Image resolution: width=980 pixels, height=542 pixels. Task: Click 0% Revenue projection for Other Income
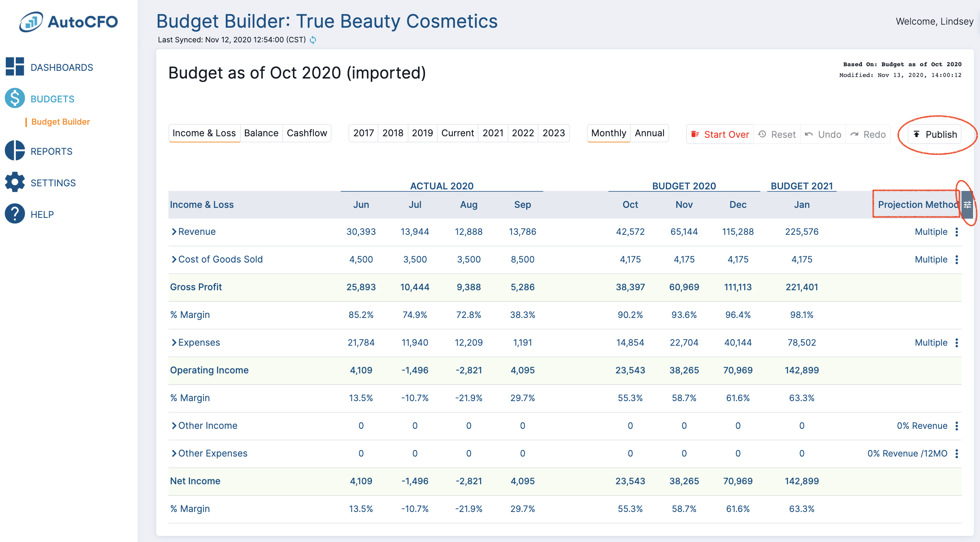[x=922, y=426]
